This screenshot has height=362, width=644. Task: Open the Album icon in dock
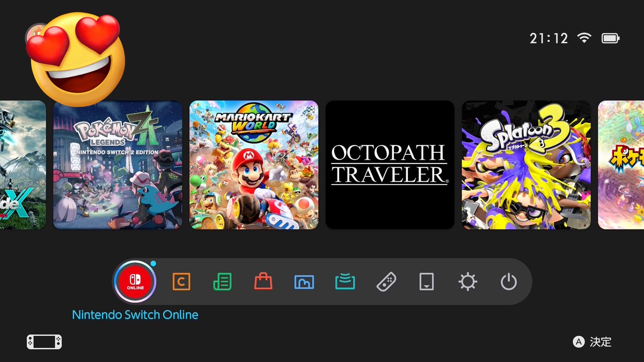point(304,282)
